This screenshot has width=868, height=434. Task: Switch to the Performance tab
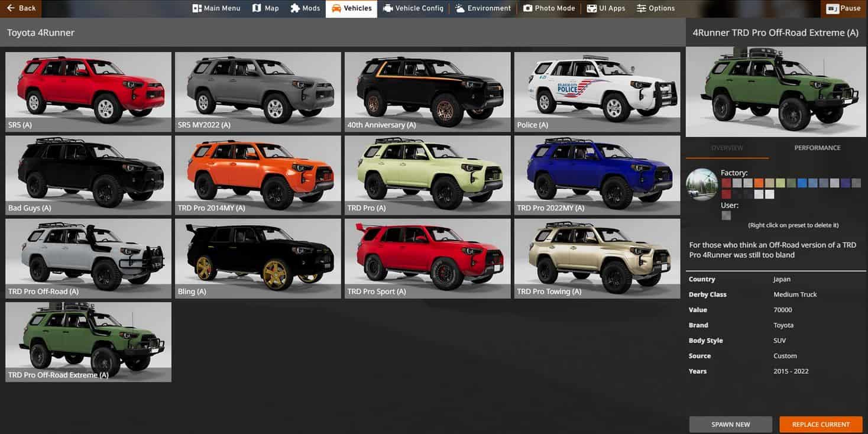pyautogui.click(x=817, y=148)
